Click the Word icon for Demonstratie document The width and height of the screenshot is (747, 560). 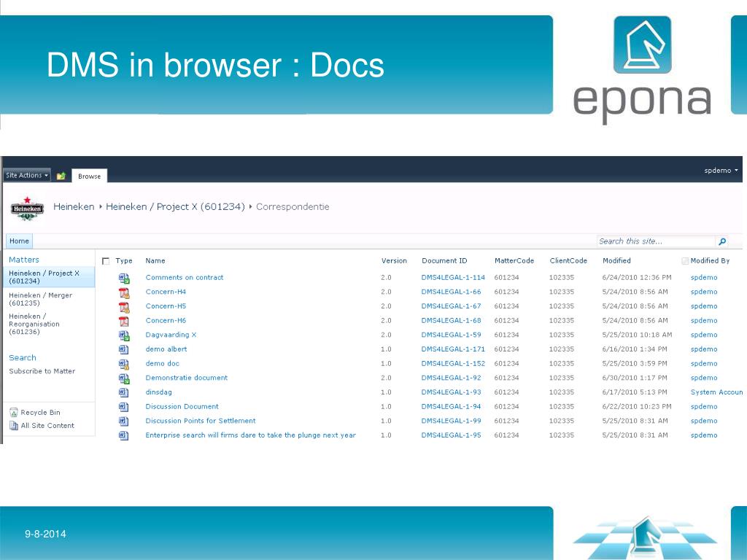[124, 378]
